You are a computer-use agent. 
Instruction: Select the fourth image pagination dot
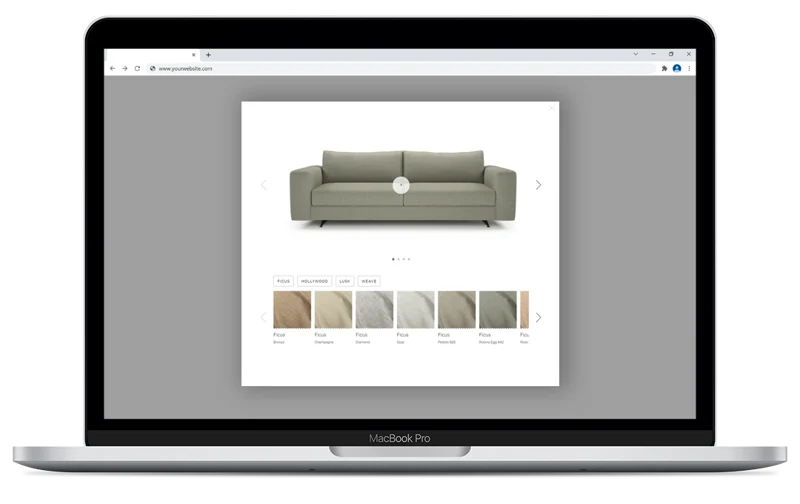(x=409, y=259)
